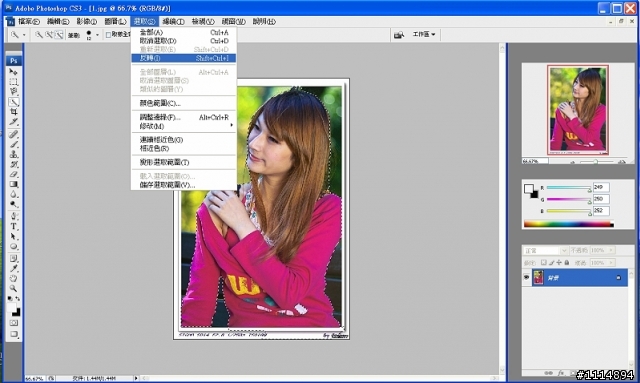This screenshot has height=383, width=640.
Task: Open the 濾鏡(T) menu
Action: click(x=173, y=22)
